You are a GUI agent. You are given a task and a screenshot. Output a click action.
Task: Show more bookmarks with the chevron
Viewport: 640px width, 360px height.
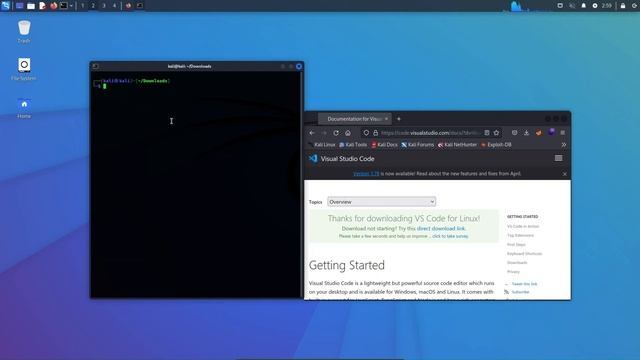[x=564, y=144]
